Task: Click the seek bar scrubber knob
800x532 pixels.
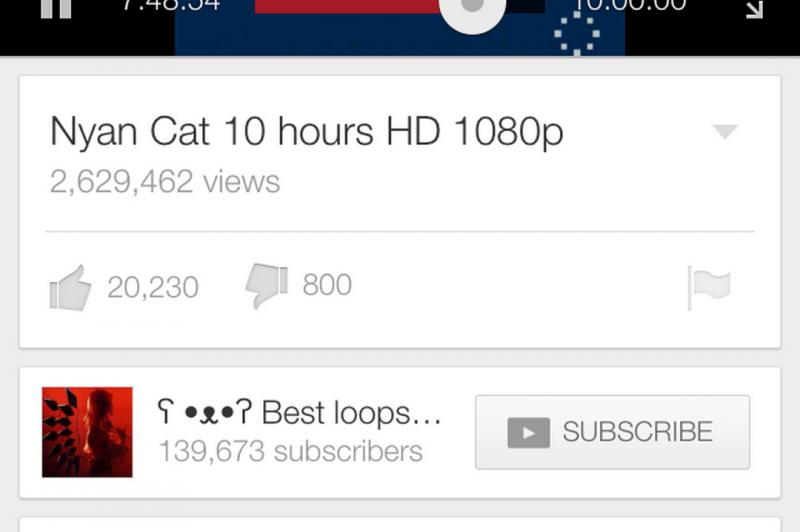Action: pyautogui.click(x=472, y=7)
